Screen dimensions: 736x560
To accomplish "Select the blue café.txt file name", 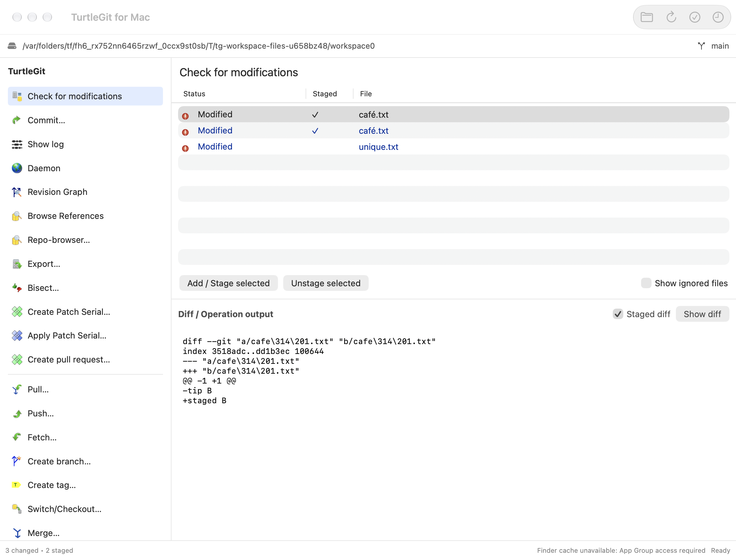I will [x=374, y=131].
